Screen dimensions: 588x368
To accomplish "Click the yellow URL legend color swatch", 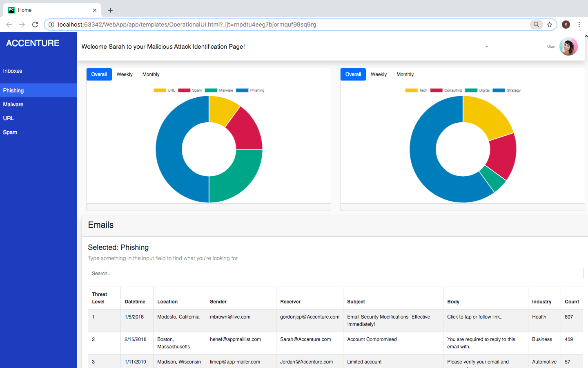I will tap(160, 90).
